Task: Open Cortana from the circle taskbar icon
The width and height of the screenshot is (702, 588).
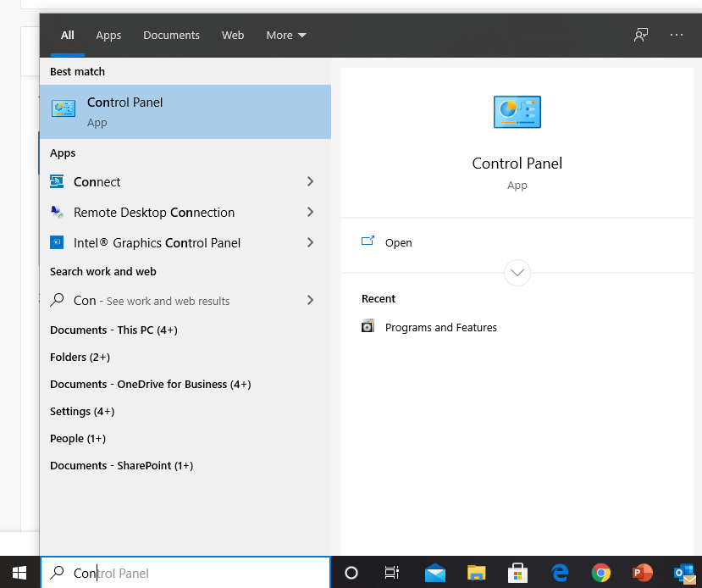Action: (351, 573)
